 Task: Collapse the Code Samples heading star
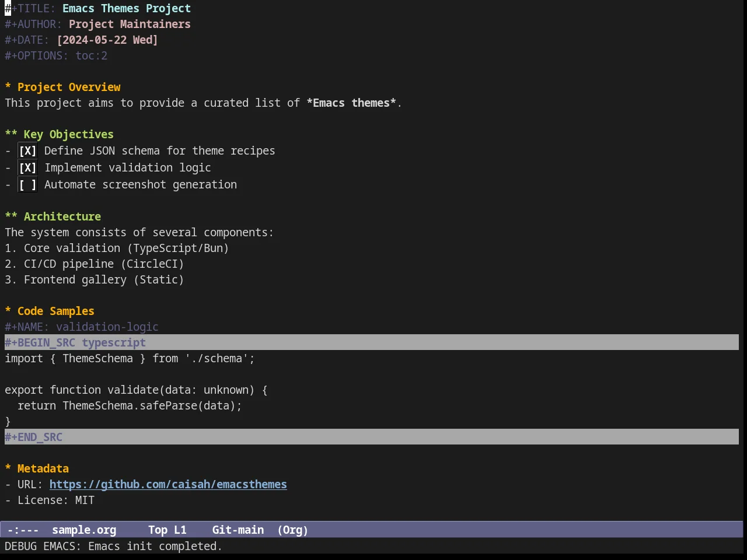point(8,311)
